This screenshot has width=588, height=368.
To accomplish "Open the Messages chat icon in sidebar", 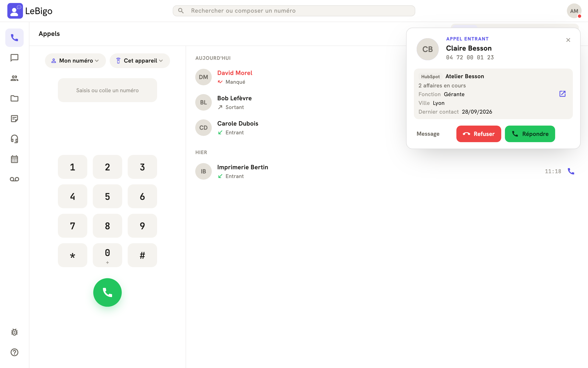I will [x=14, y=58].
